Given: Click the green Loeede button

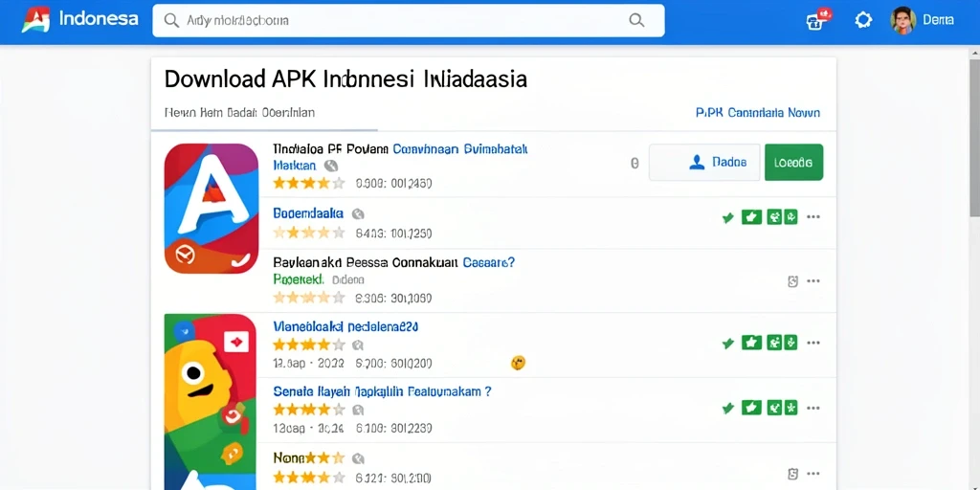Looking at the screenshot, I should point(793,163).
